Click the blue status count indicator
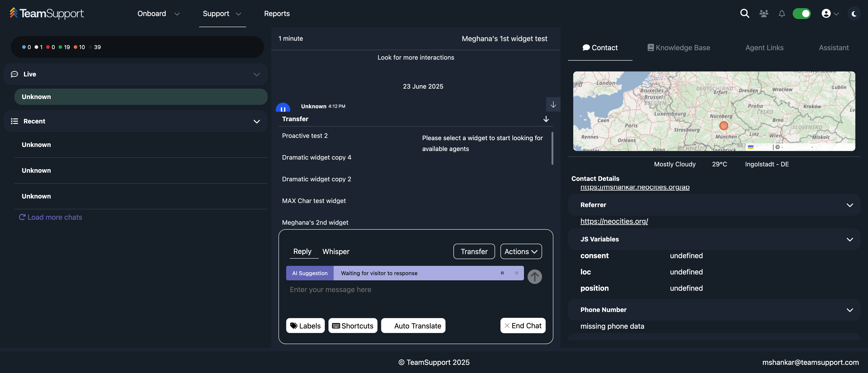The height and width of the screenshot is (373, 868). [26, 47]
